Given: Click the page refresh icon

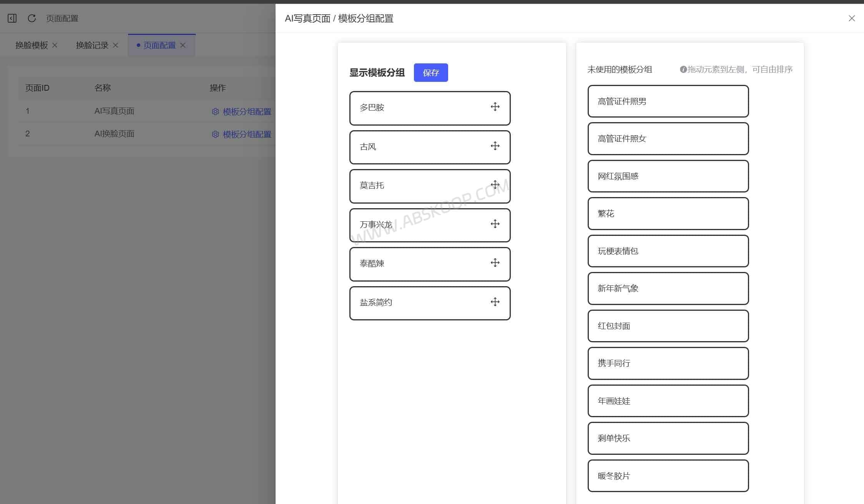Looking at the screenshot, I should point(32,18).
